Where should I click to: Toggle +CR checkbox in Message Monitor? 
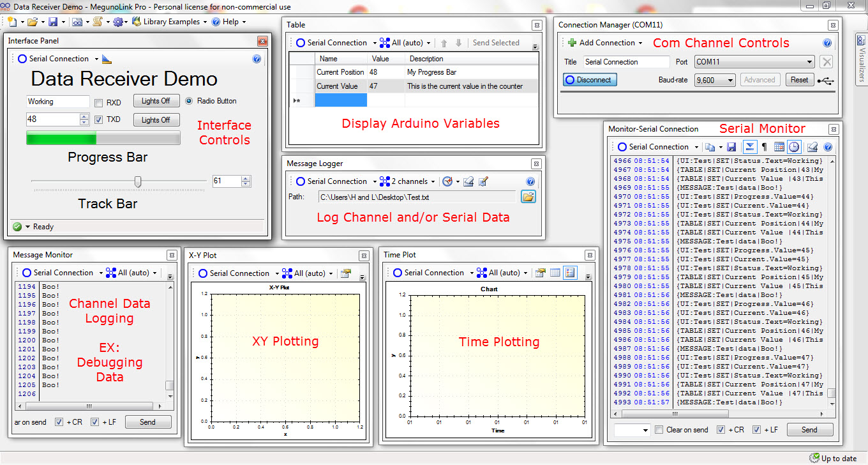pyautogui.click(x=59, y=422)
